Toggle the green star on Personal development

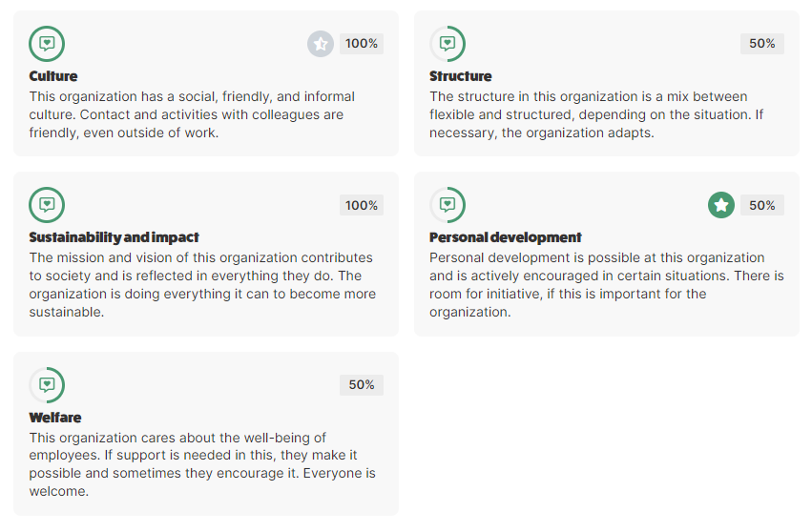(x=721, y=205)
